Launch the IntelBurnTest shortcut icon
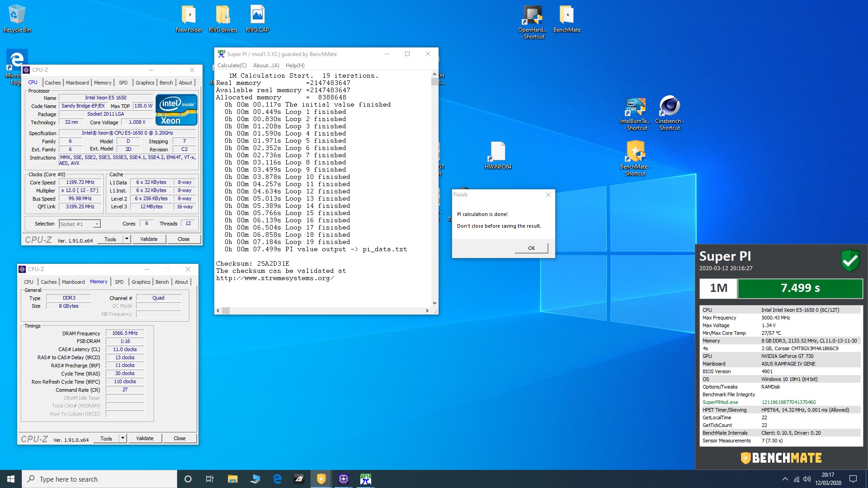This screenshot has height=488, width=868. coord(635,113)
